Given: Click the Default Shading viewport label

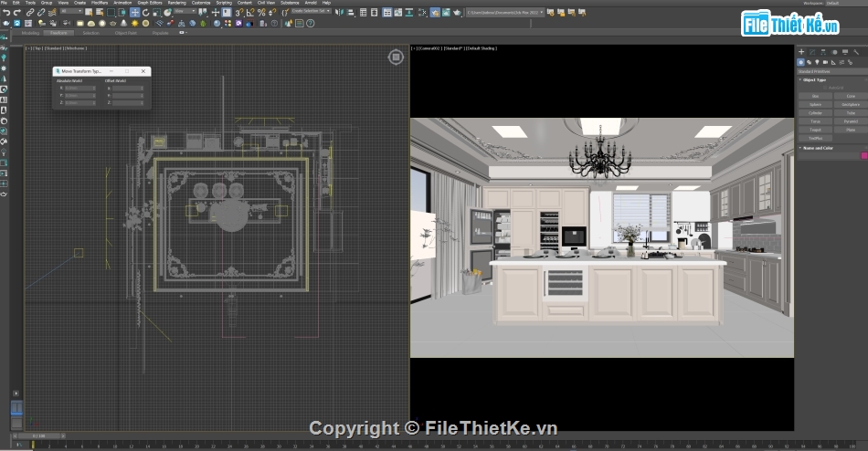Looking at the screenshot, I should 481,48.
